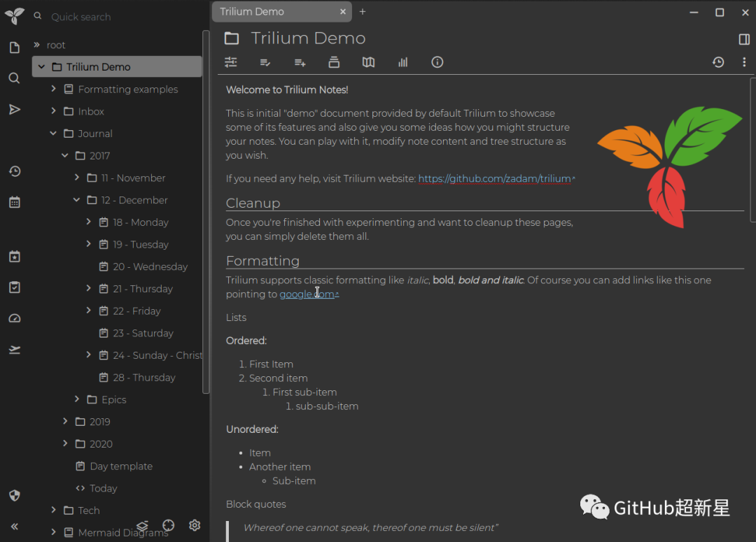Click the Trilium leaf logo icon
Image resolution: width=756 pixels, height=542 pixels.
tap(15, 16)
